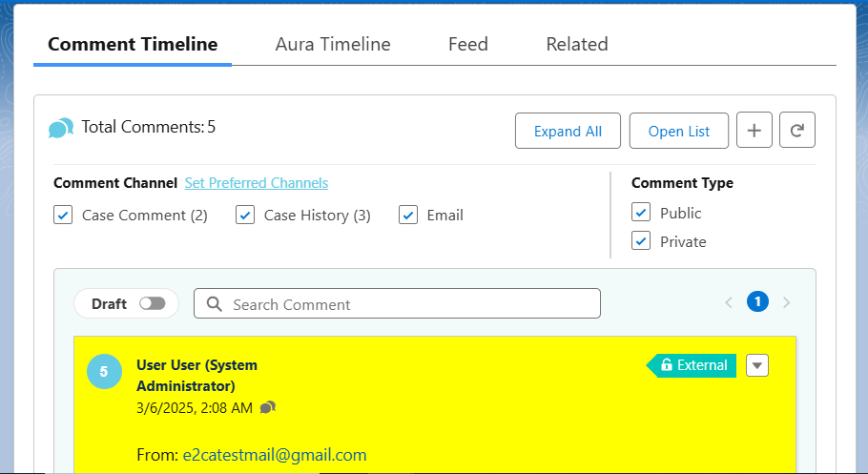Click the User User (System Administrator) name
This screenshot has width=868, height=474.
click(197, 376)
